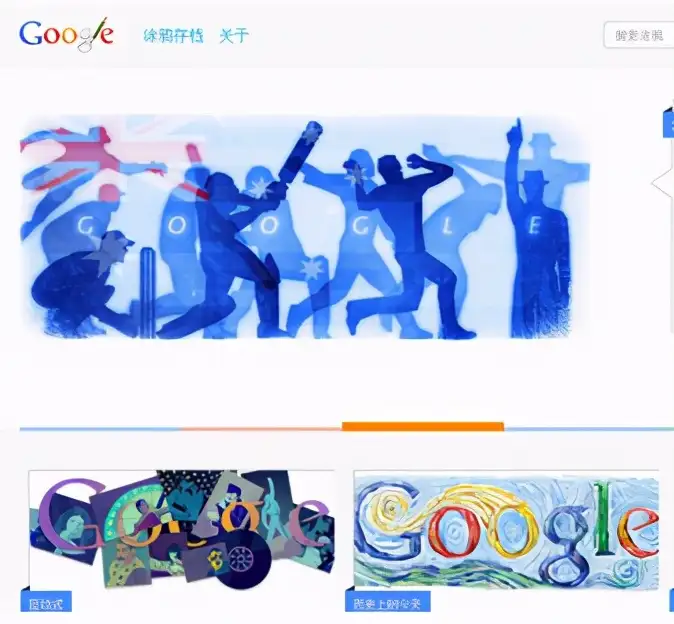Click the blue tag beside the featured doodle
The width and height of the screenshot is (674, 624).
tap(668, 123)
